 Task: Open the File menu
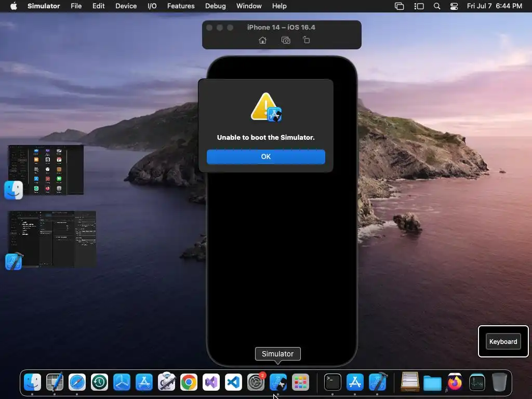pyautogui.click(x=76, y=6)
